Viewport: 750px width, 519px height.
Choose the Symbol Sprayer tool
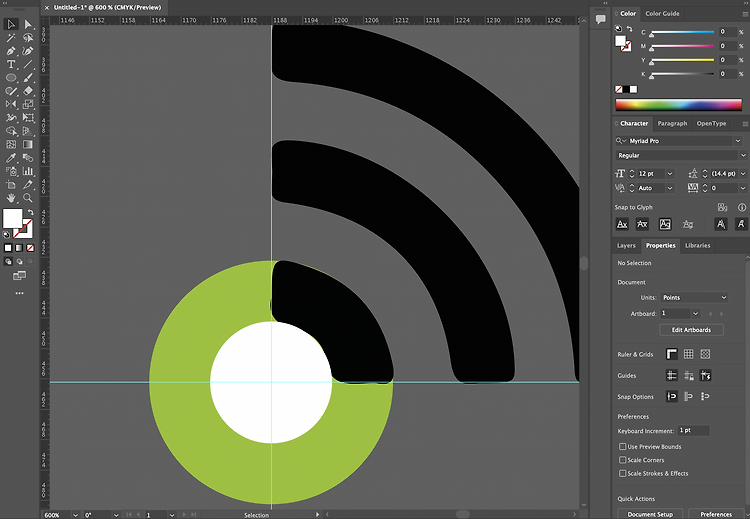[11, 171]
